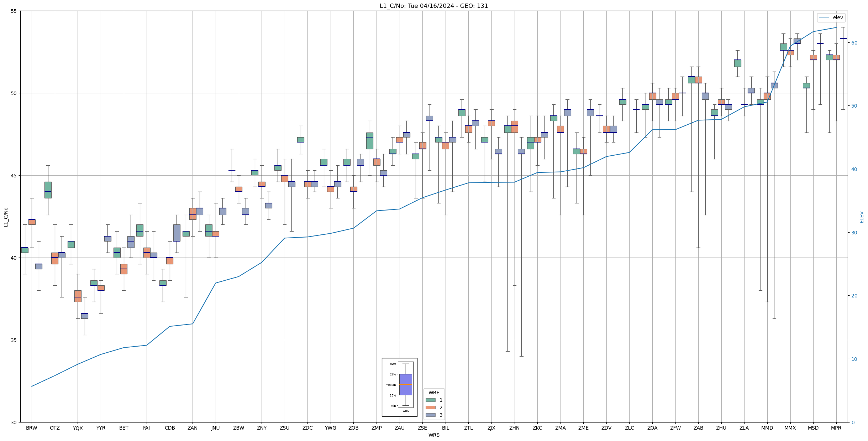Click the 'ZHU' x-axis label

tap(721, 428)
